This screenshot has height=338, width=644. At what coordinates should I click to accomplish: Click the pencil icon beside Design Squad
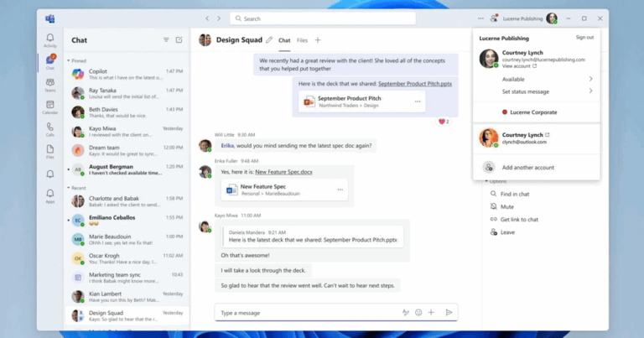click(x=269, y=39)
